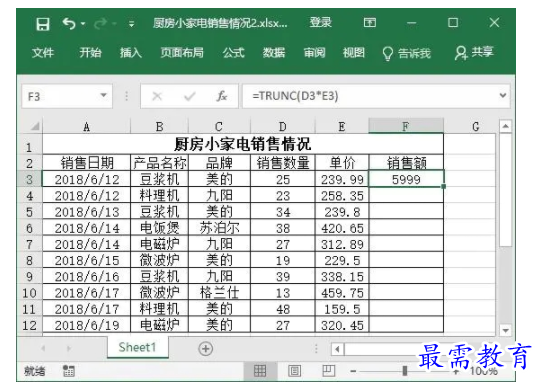Image resolution: width=540 pixels, height=388 pixels.
Task: Click the 销售日期 header cell
Action: 86,162
